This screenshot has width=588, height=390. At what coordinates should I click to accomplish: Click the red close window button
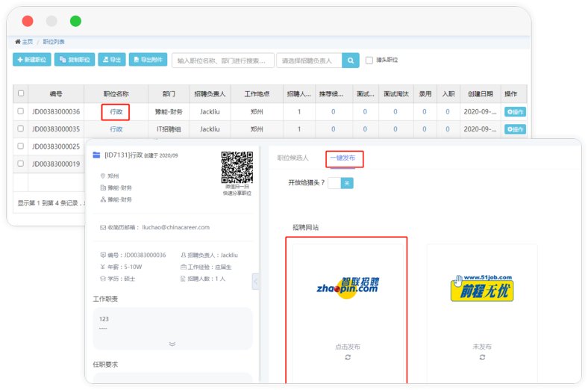pyautogui.click(x=28, y=21)
